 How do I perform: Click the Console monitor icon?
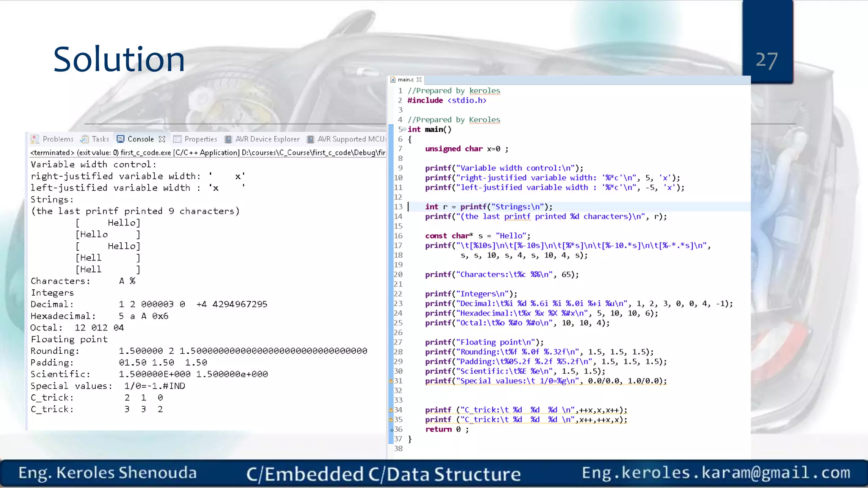coord(120,139)
